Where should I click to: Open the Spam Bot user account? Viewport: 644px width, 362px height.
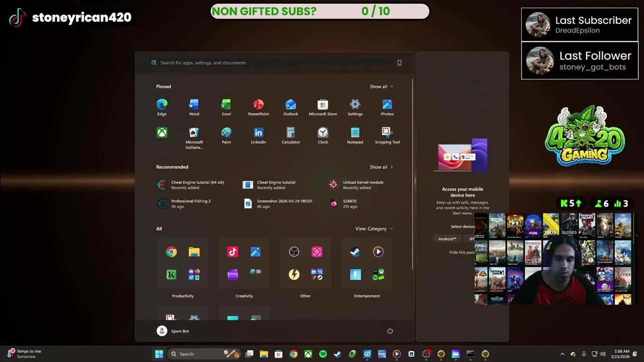(173, 331)
